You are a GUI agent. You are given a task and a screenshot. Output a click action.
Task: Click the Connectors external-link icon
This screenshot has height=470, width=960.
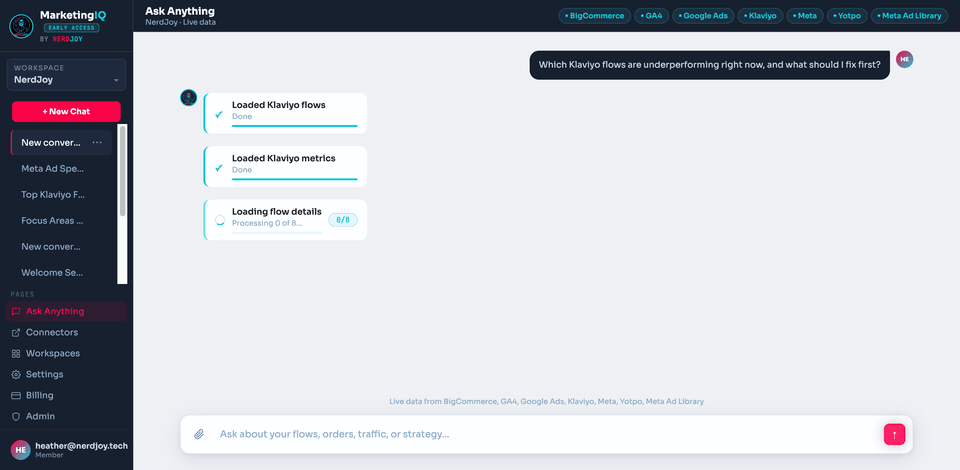[16, 332]
